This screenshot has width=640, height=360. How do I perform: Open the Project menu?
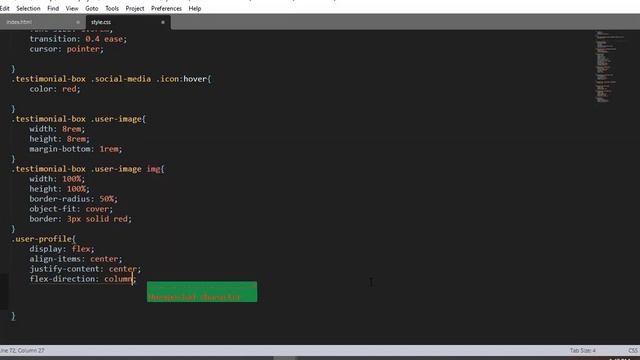tap(135, 8)
